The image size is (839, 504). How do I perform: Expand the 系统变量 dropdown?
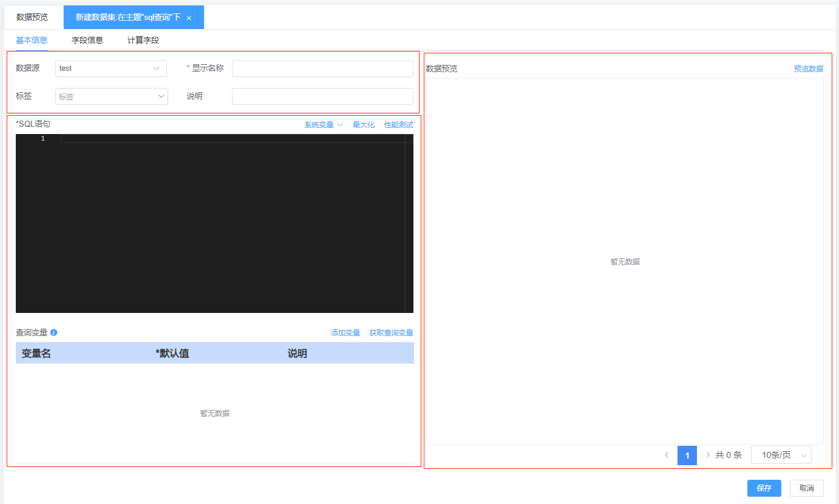(324, 125)
